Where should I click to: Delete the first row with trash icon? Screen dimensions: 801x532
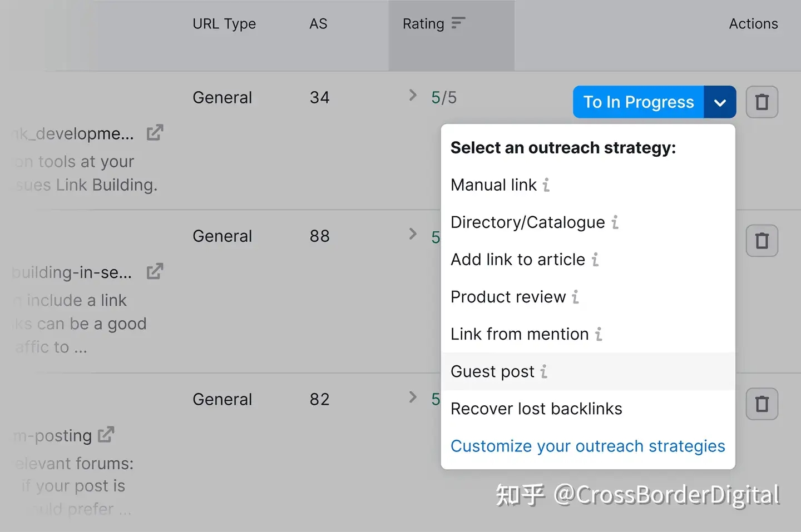point(762,102)
